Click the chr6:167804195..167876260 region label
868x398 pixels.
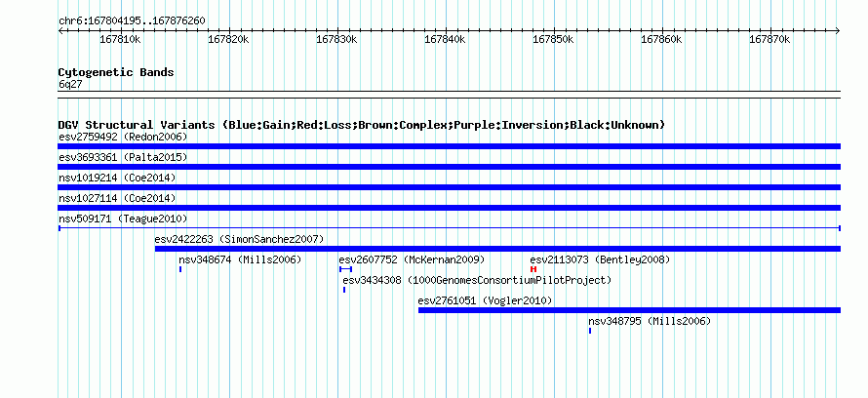[132, 21]
